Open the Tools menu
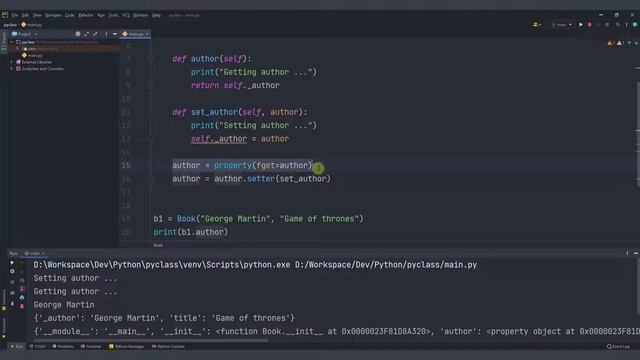The image size is (640, 360). coord(113,15)
